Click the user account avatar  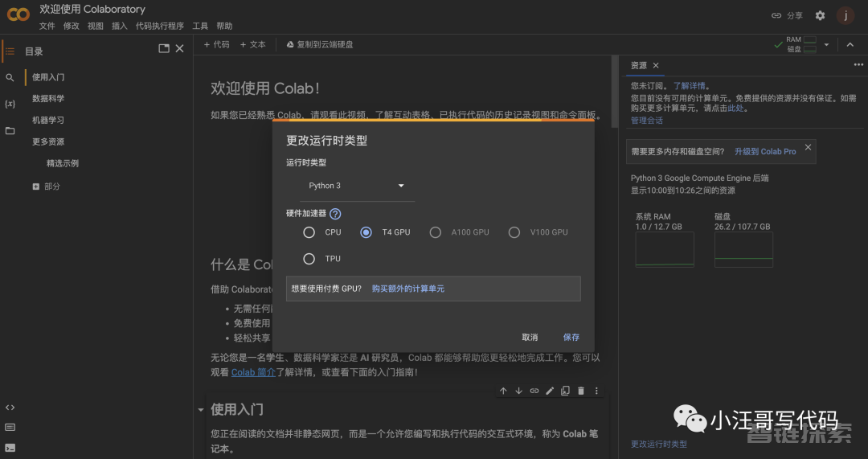[845, 15]
